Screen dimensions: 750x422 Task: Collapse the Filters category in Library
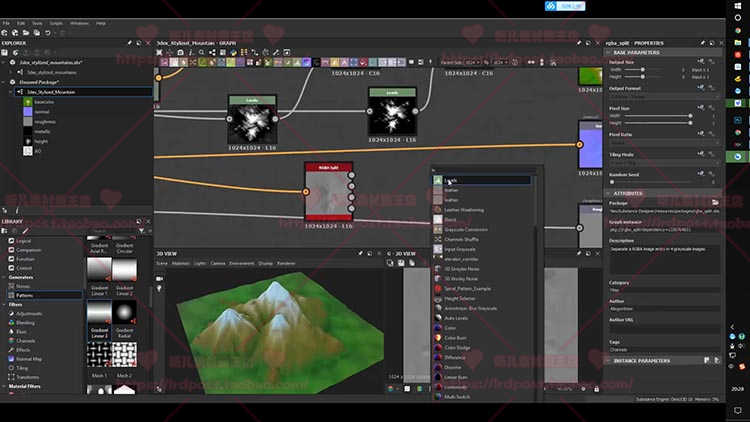[x=4, y=304]
